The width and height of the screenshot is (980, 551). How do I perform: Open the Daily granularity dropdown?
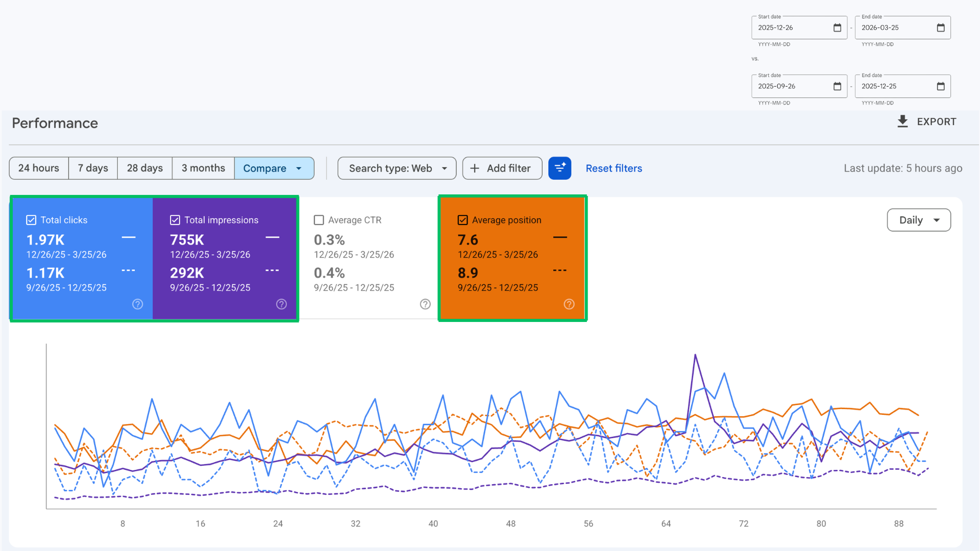[x=919, y=220]
